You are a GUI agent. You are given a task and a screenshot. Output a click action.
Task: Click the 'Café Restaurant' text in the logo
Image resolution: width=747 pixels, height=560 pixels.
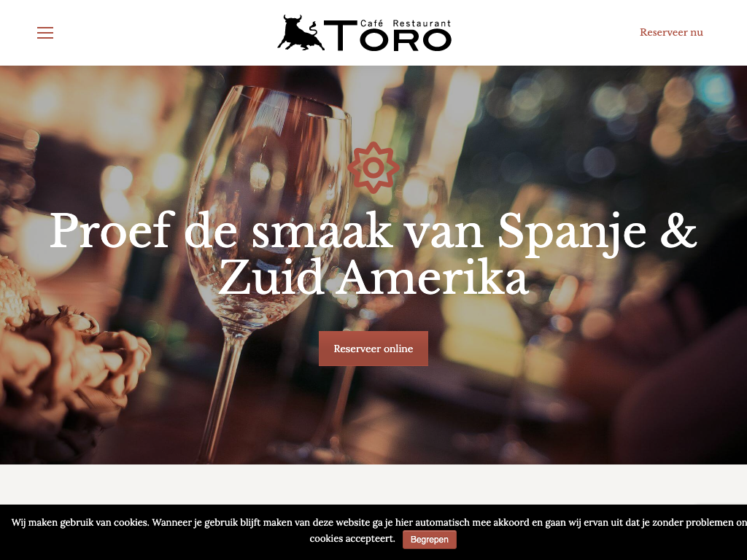pyautogui.click(x=406, y=23)
